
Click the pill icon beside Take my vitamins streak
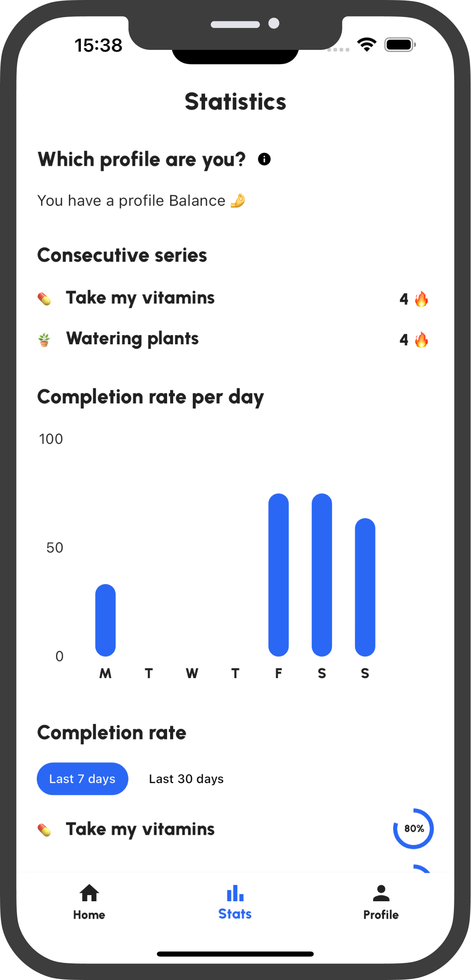coord(44,299)
